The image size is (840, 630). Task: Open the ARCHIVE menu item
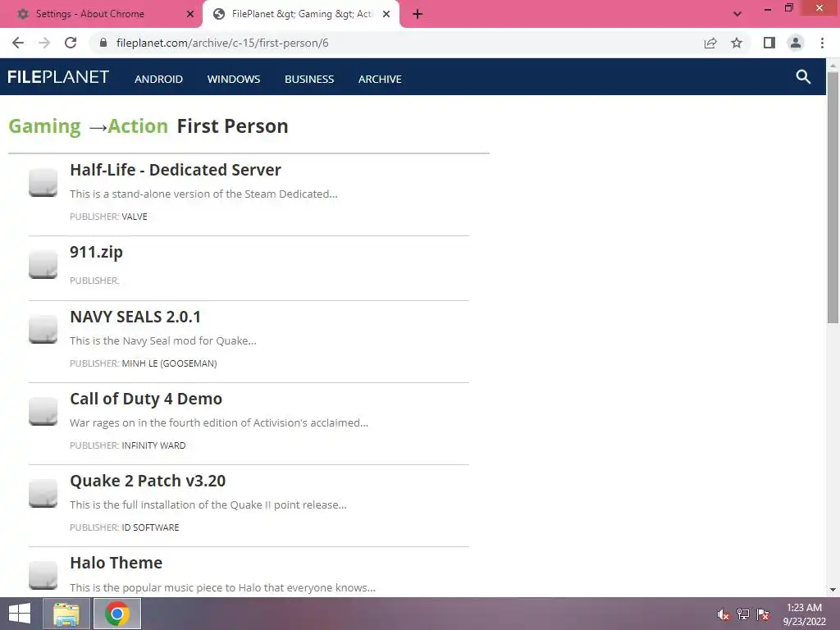coord(380,79)
